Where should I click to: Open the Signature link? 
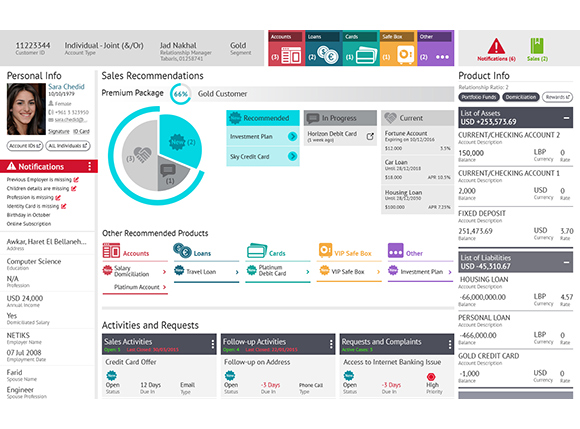point(59,131)
